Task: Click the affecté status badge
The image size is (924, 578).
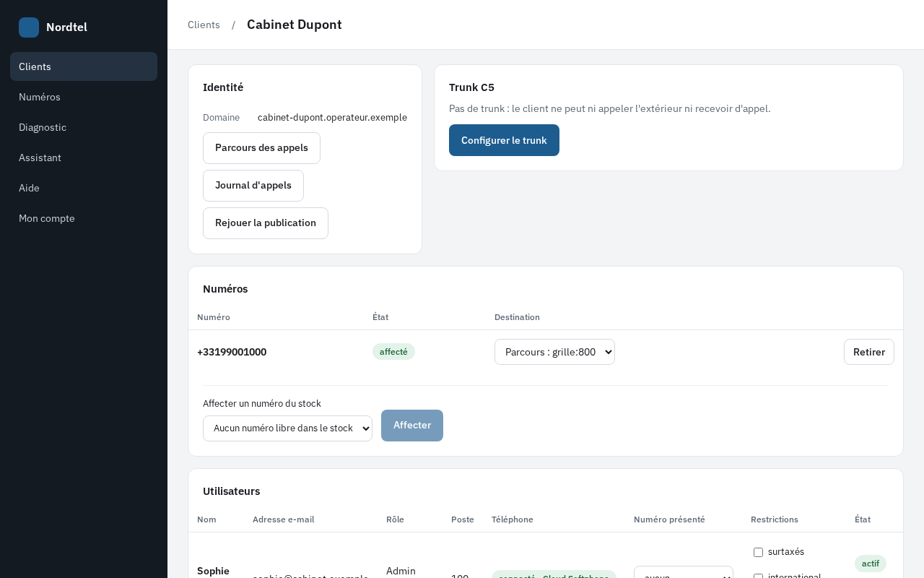Action: click(393, 352)
